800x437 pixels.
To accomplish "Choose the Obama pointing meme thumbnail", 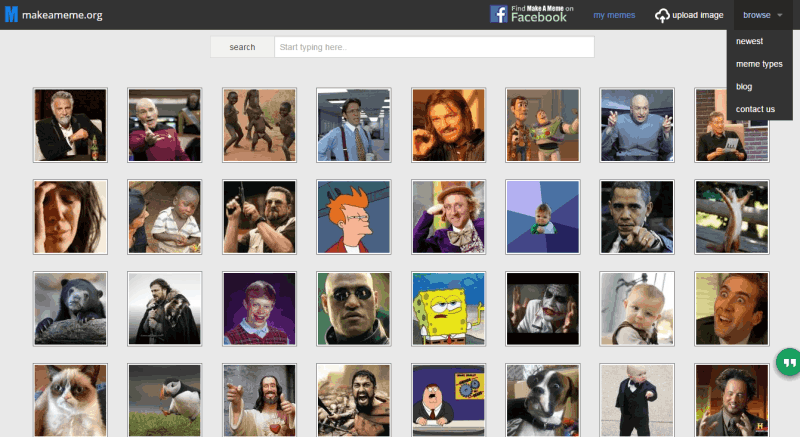I will click(x=637, y=217).
